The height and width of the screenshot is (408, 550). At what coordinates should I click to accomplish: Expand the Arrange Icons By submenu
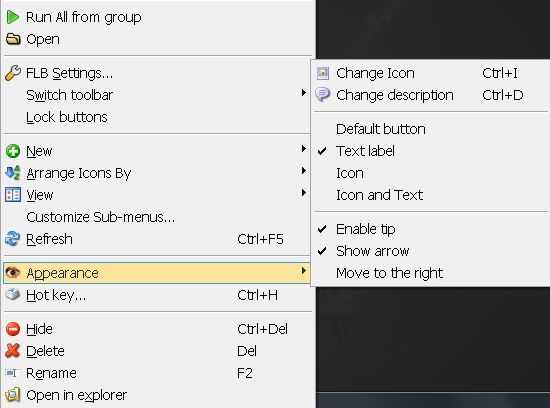[304, 171]
